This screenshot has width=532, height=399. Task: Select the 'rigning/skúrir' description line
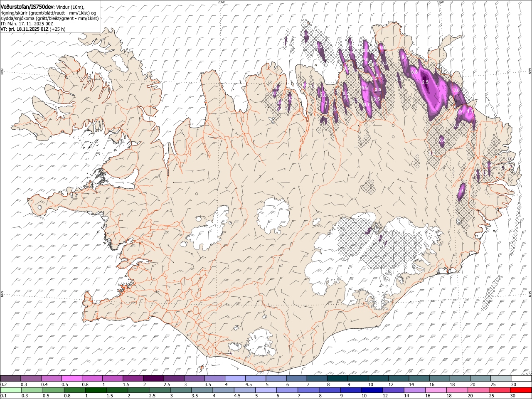(x=48, y=12)
